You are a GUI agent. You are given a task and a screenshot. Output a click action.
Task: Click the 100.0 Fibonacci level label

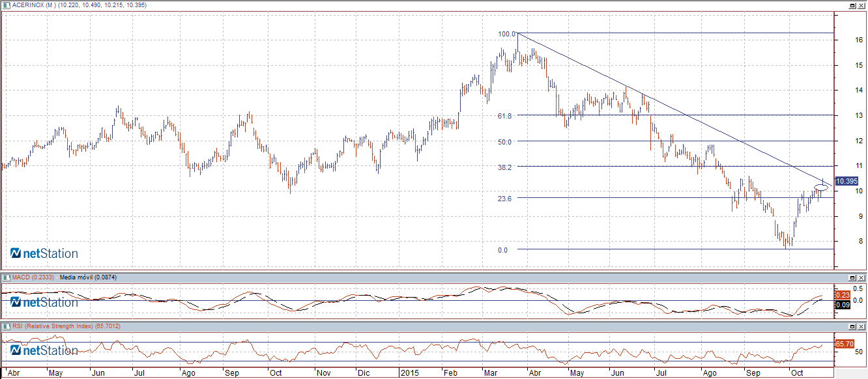tap(506, 33)
